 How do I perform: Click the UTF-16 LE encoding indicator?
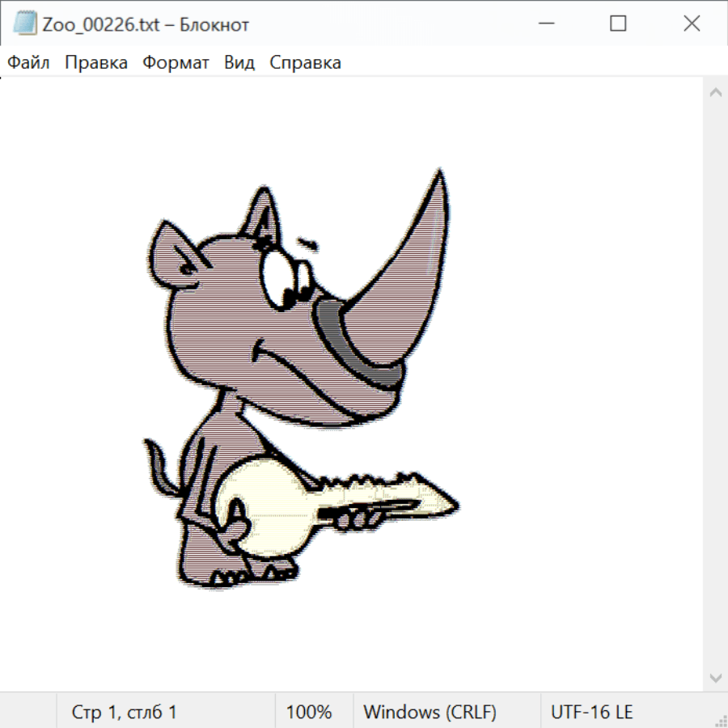(x=591, y=712)
